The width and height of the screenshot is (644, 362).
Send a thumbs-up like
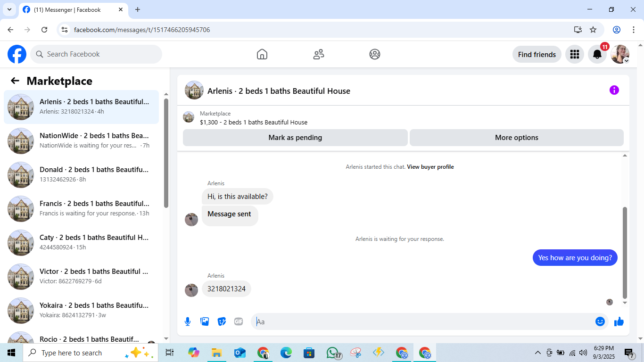(x=619, y=321)
